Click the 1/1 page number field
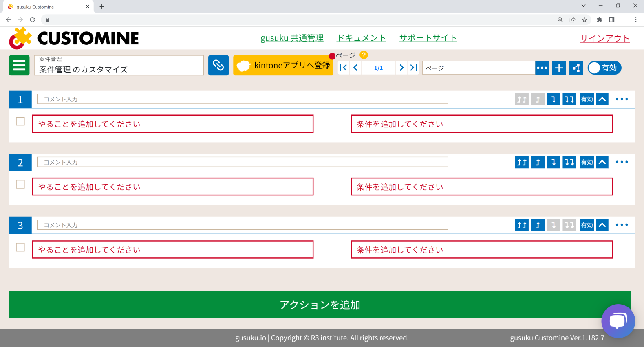644x347 pixels. pyautogui.click(x=378, y=68)
